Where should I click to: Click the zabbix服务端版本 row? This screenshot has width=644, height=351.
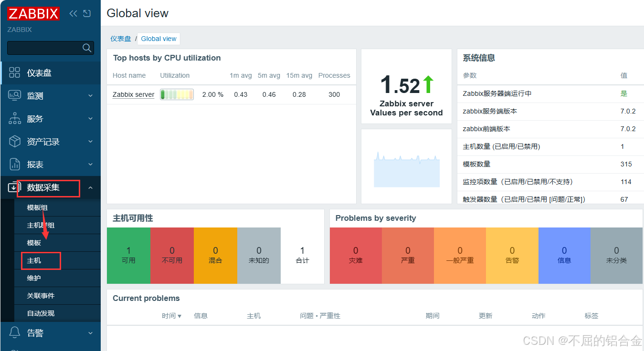[x=550, y=111]
